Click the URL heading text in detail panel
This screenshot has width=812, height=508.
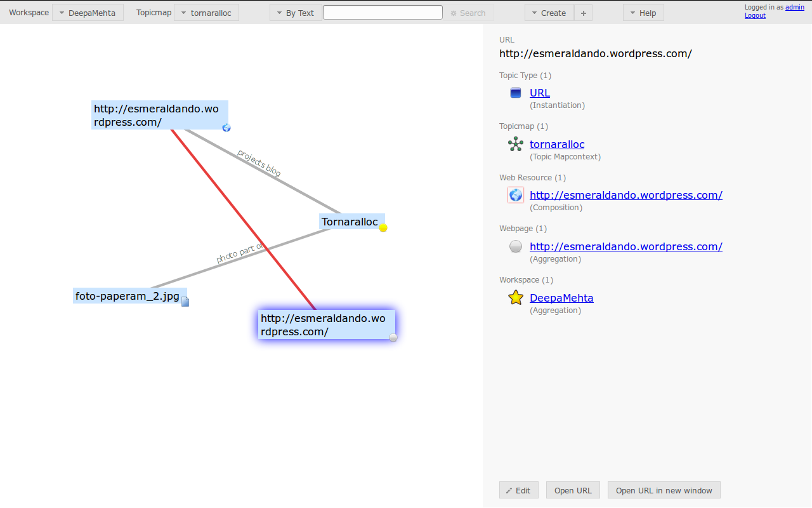pos(595,53)
